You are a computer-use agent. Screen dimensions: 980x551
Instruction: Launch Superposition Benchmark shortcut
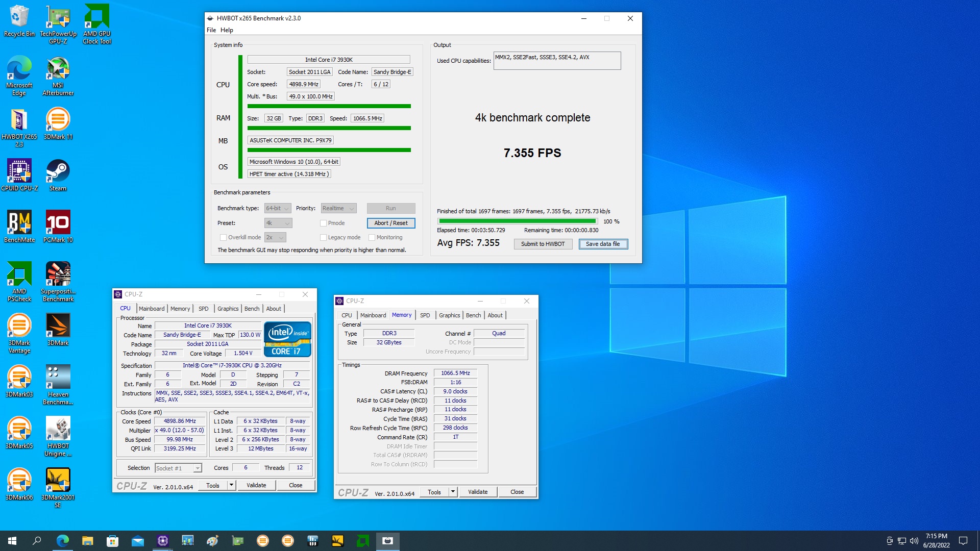pos(58,282)
